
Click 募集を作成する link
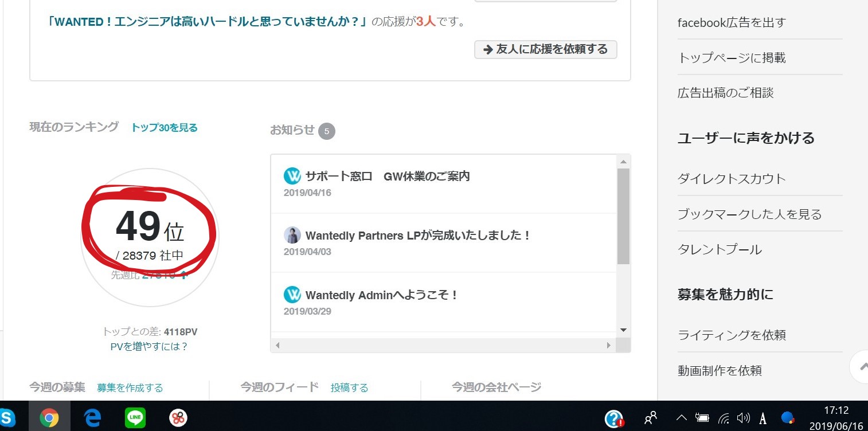click(x=130, y=388)
